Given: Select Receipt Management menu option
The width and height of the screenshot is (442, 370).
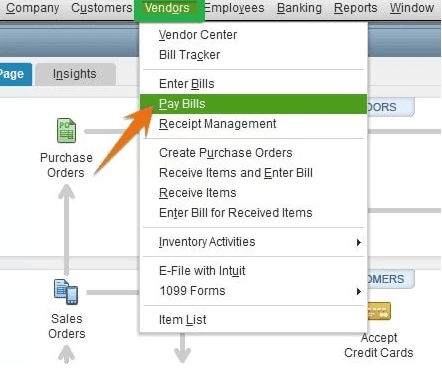Looking at the screenshot, I should 253,124.
